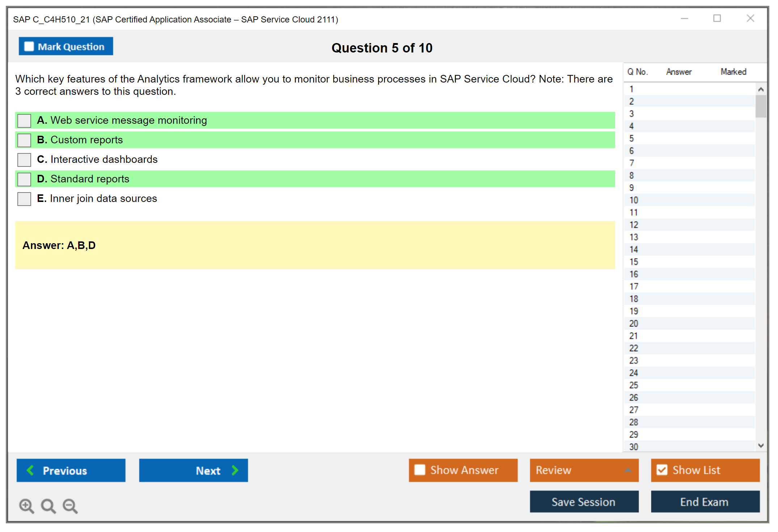The image size is (778, 532).
Task: Click the reset zoom magnifier icon
Action: click(x=48, y=506)
